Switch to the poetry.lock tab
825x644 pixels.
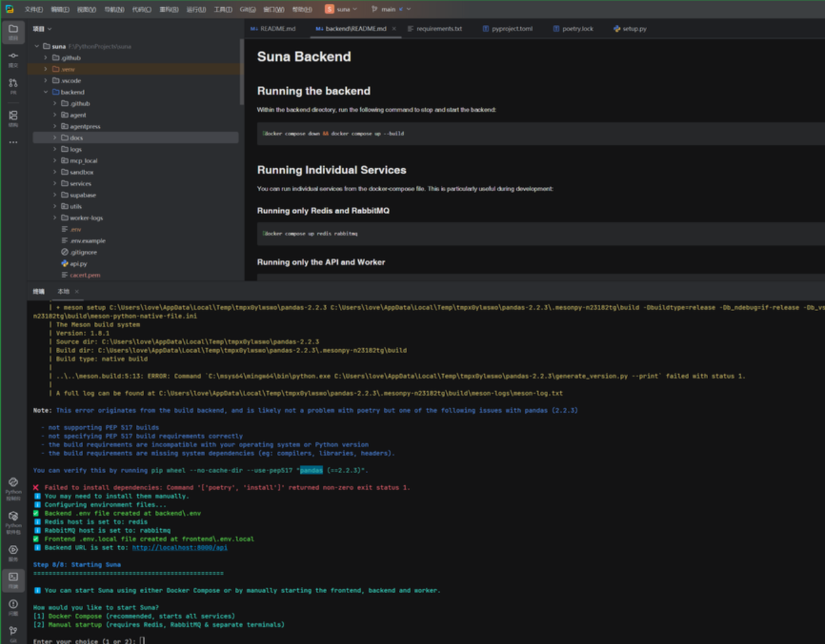(573, 29)
